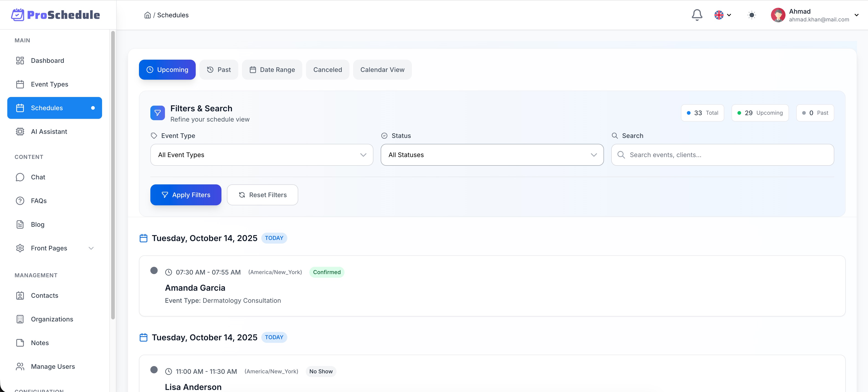This screenshot has width=868, height=392.
Task: Open the Chat section
Action: (x=38, y=177)
